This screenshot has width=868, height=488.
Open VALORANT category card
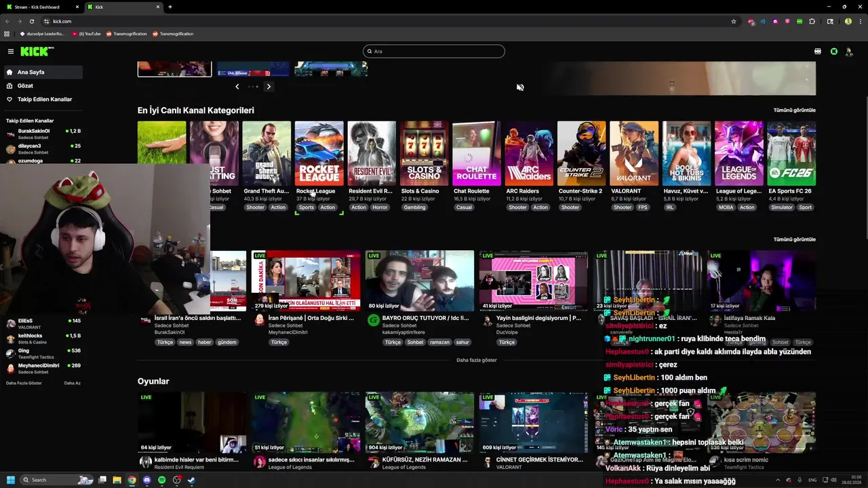click(x=634, y=153)
